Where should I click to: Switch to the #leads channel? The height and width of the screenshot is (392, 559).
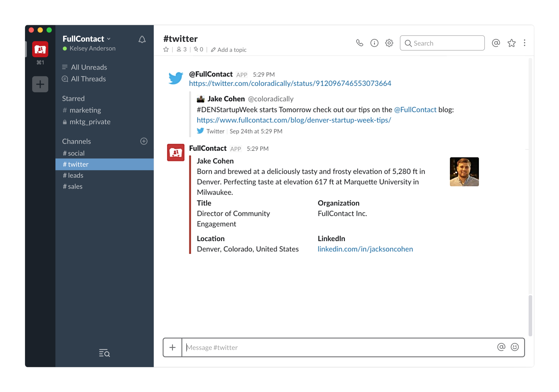(x=73, y=175)
